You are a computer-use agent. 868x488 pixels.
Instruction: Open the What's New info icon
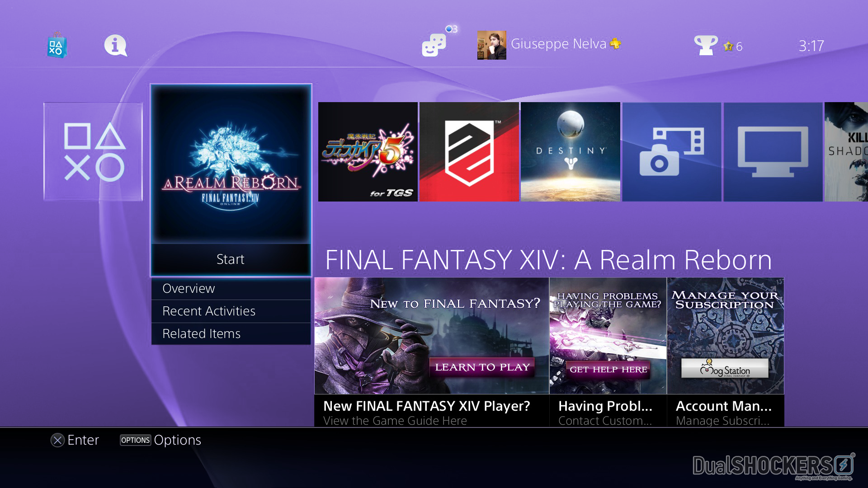point(116,46)
